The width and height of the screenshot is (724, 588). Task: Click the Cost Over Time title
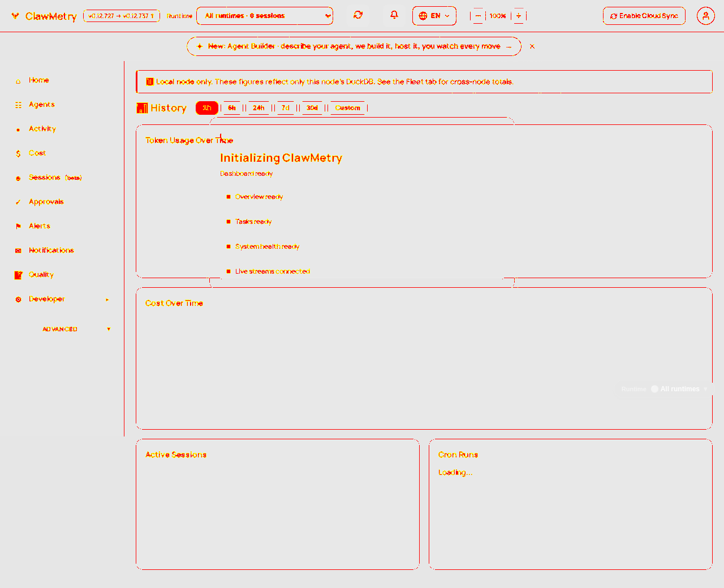(x=174, y=303)
